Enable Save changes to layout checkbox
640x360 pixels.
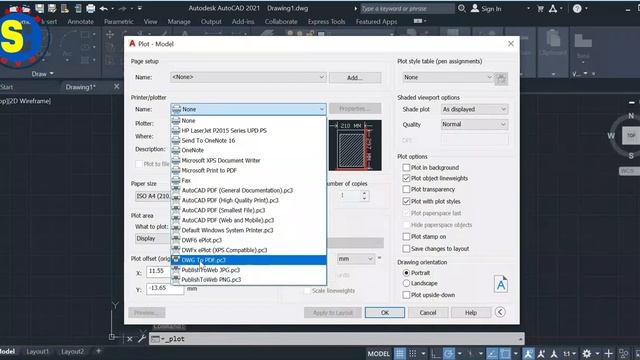pos(406,248)
